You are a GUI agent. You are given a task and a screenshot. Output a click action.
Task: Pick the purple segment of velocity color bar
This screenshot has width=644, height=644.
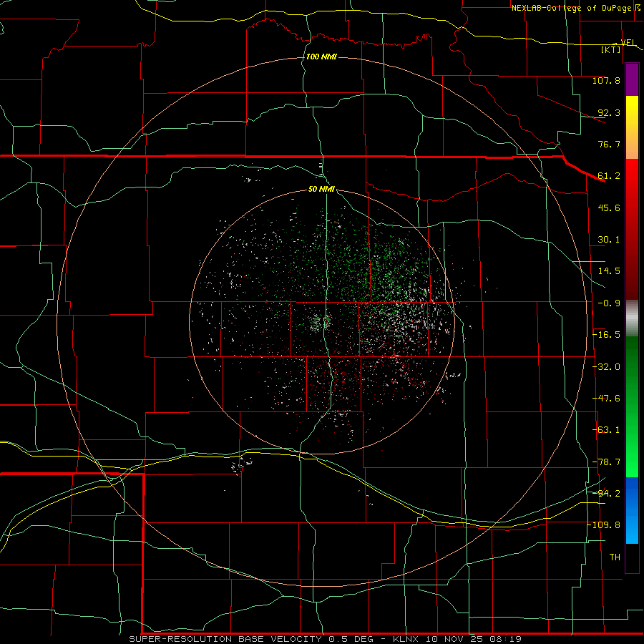click(x=632, y=79)
